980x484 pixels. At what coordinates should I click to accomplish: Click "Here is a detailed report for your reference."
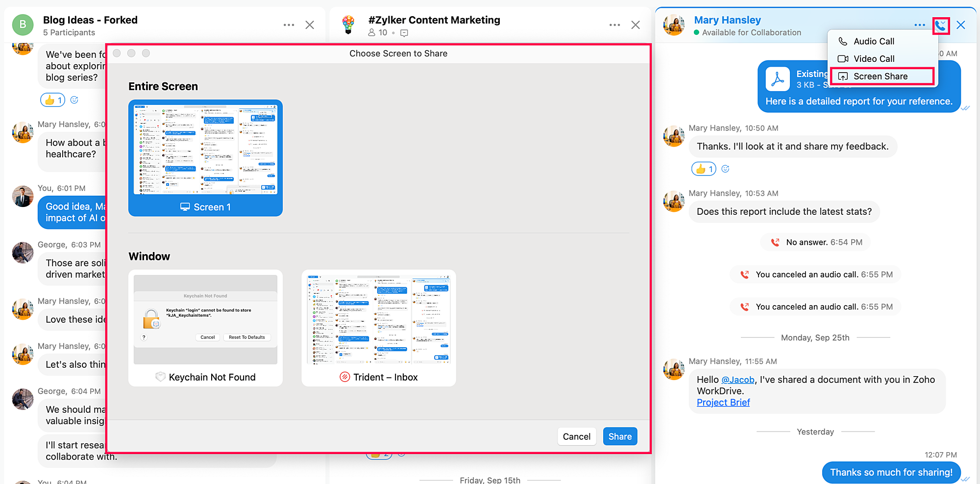tap(859, 102)
